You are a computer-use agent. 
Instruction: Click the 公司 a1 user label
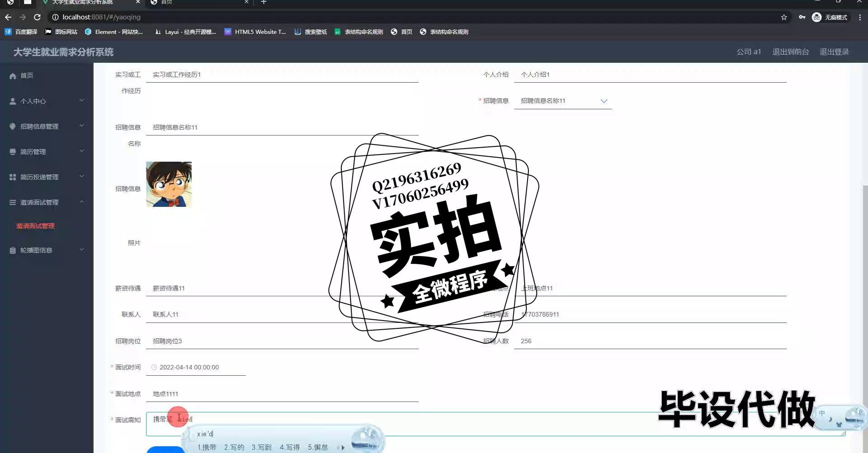[749, 52]
